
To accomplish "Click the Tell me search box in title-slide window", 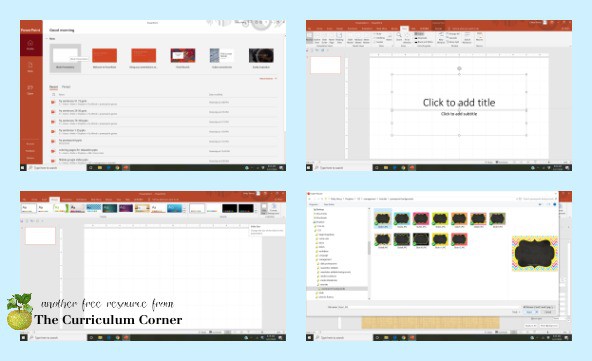I will [x=464, y=29].
